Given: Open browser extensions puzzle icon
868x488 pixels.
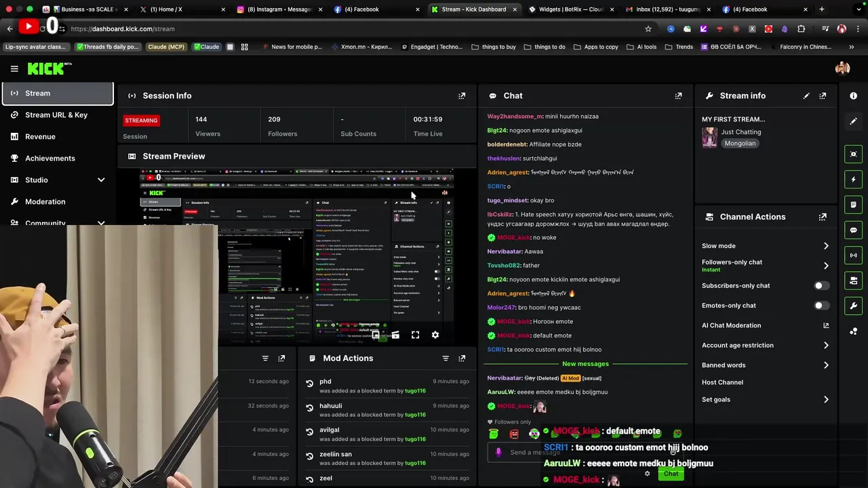Looking at the screenshot, I should click(802, 28).
